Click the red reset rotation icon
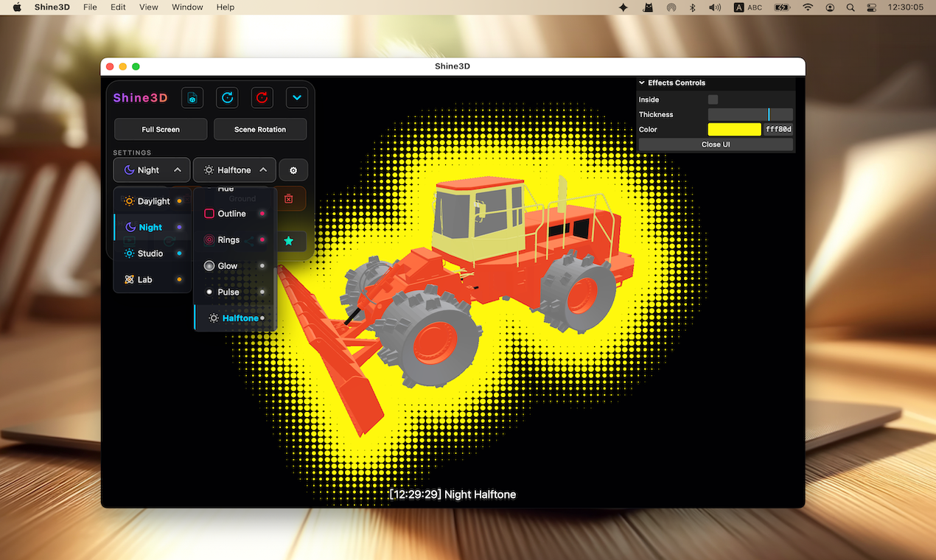 coord(262,97)
